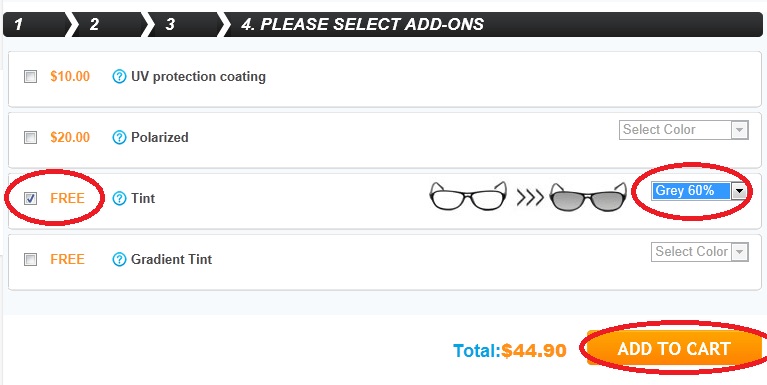
Task: Click the Add to Cart button
Action: tap(674, 348)
